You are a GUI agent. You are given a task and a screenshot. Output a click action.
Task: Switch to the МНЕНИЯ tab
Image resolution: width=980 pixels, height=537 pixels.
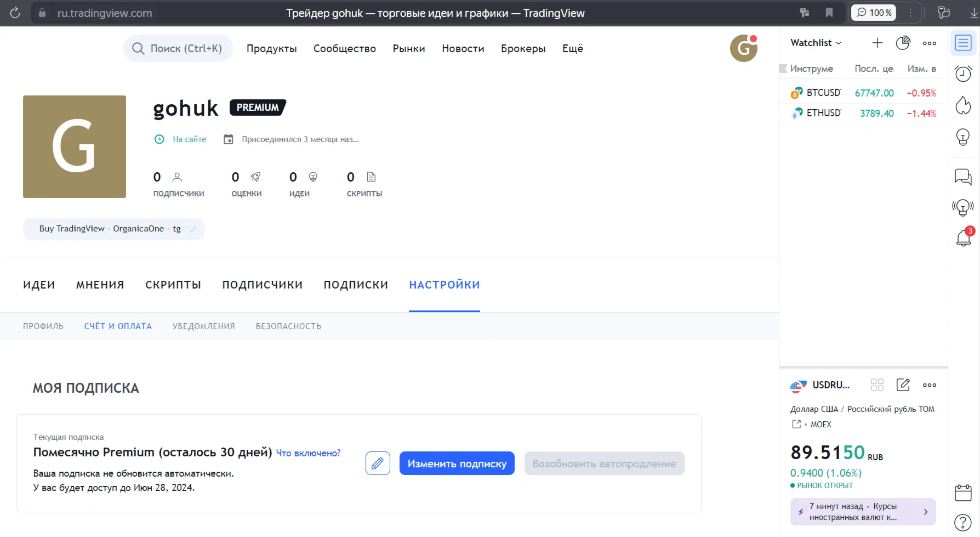100,285
